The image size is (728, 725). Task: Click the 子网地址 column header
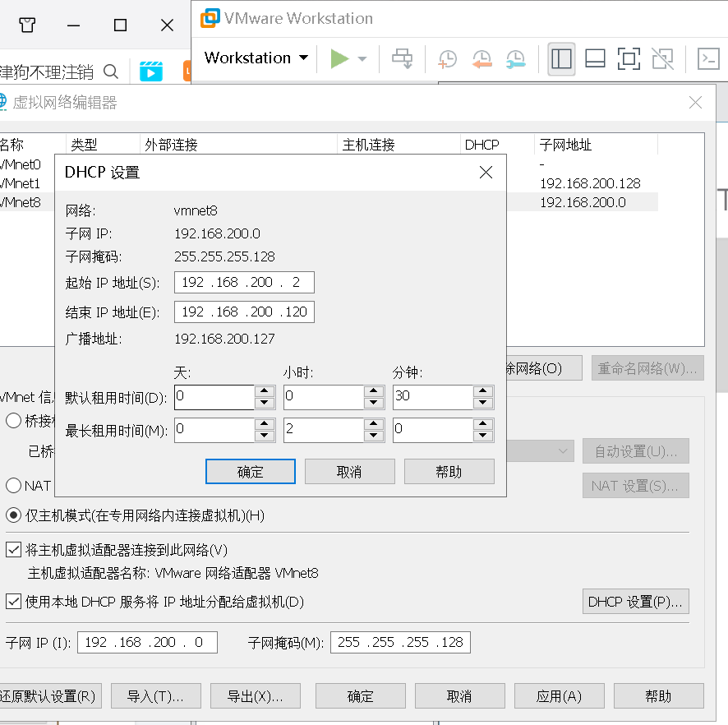(596, 145)
